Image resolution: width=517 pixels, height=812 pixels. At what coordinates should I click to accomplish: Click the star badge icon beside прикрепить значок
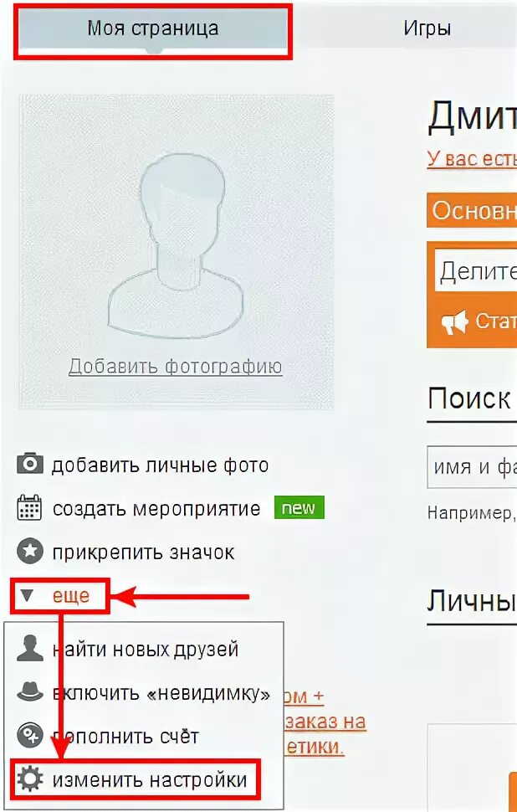pyautogui.click(x=30, y=552)
